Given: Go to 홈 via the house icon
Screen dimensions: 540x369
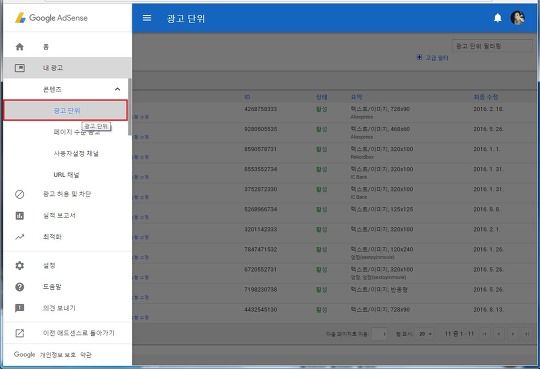Looking at the screenshot, I should click(20, 47).
